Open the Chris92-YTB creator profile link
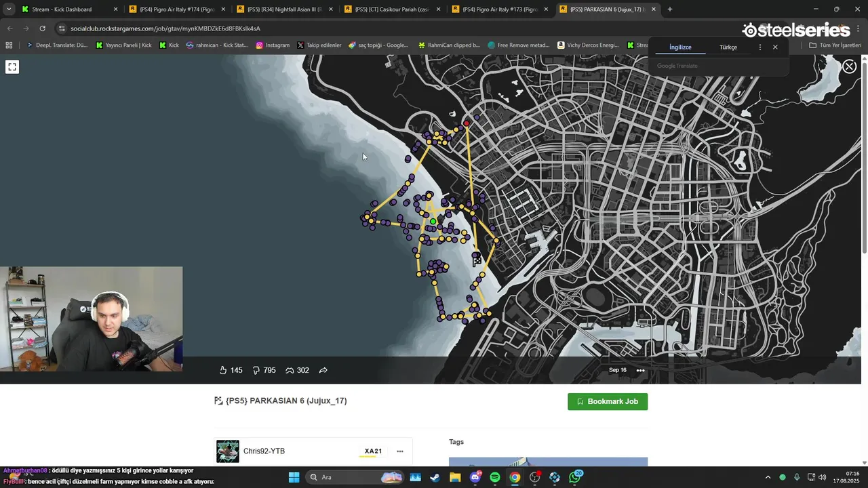 [264, 451]
